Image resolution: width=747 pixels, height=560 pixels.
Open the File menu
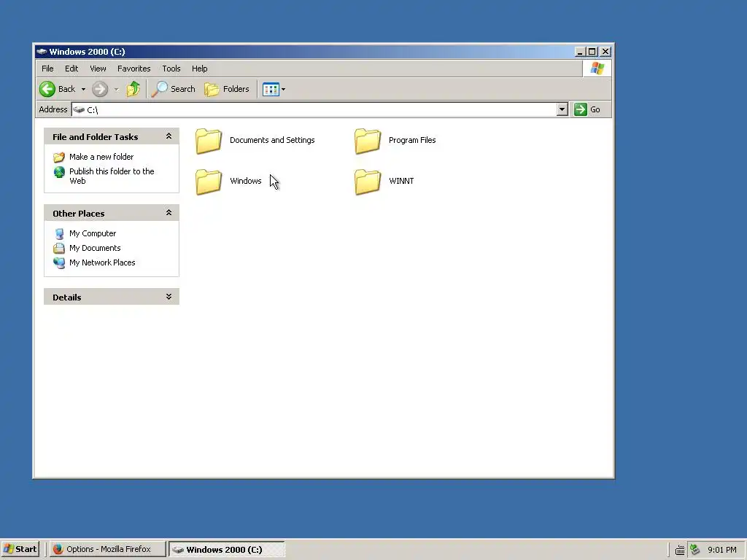coord(47,69)
